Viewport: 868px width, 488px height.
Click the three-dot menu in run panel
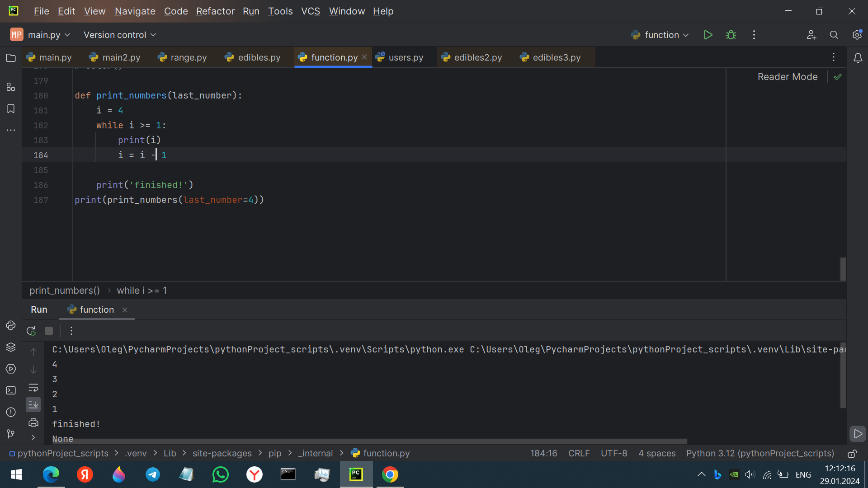[71, 331]
